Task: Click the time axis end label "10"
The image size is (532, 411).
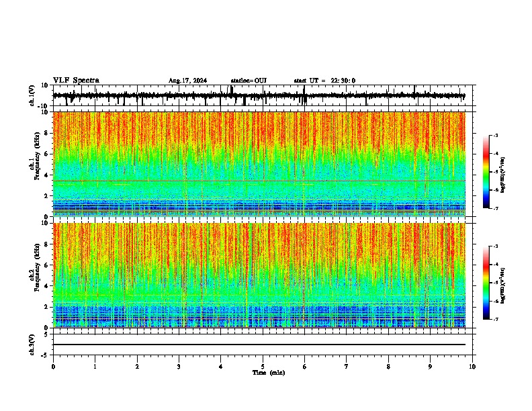Action: 472,367
